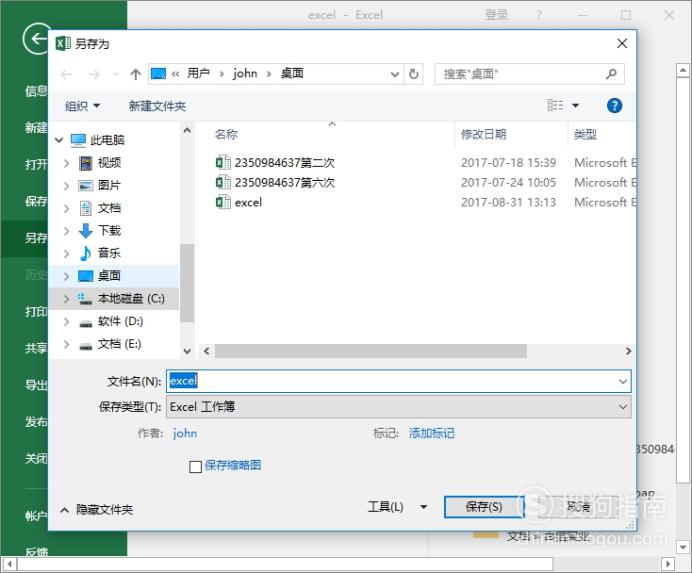Screen dimensions: 692x573
Task: Click navigation tree scroll down arrow
Action: (187, 351)
